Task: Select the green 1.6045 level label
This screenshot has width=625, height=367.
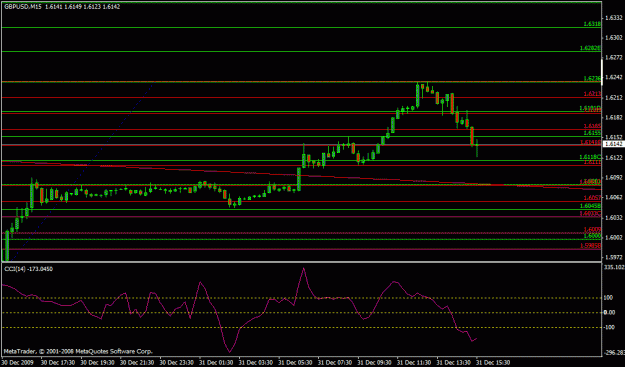Action: pos(590,206)
